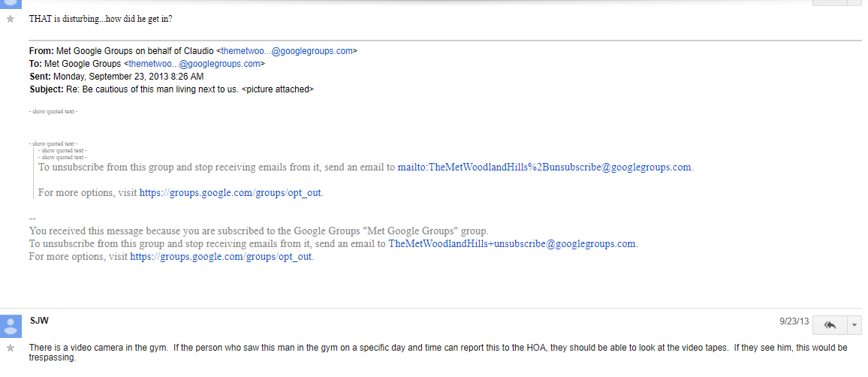Expand second indented 'show quoted text' link

point(62,157)
